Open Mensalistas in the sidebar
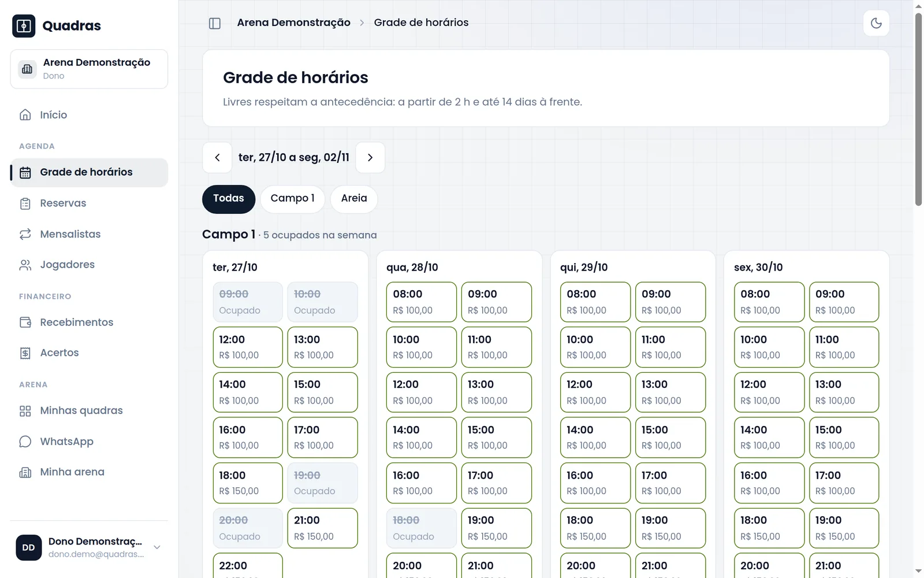Screen dimensions: 924x578 point(89,234)
